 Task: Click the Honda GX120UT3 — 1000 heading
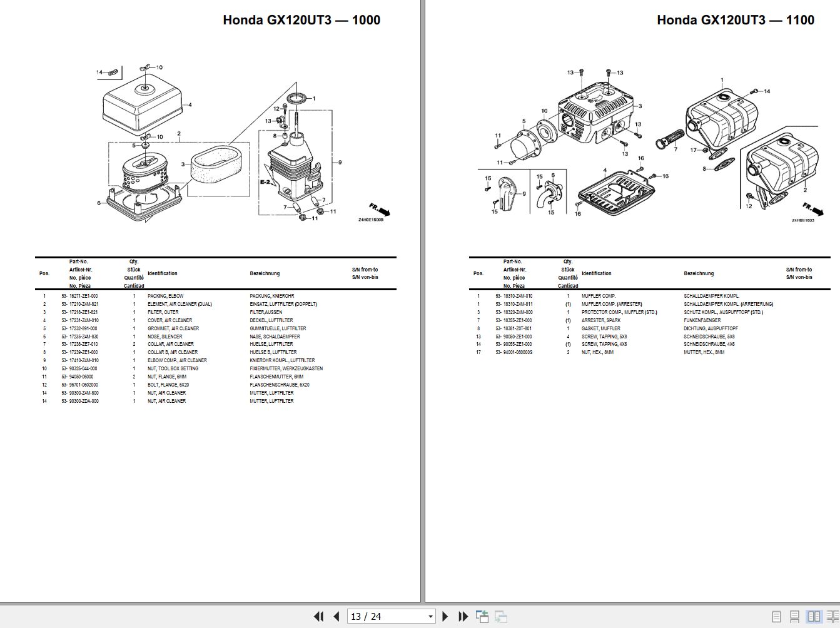(x=301, y=20)
